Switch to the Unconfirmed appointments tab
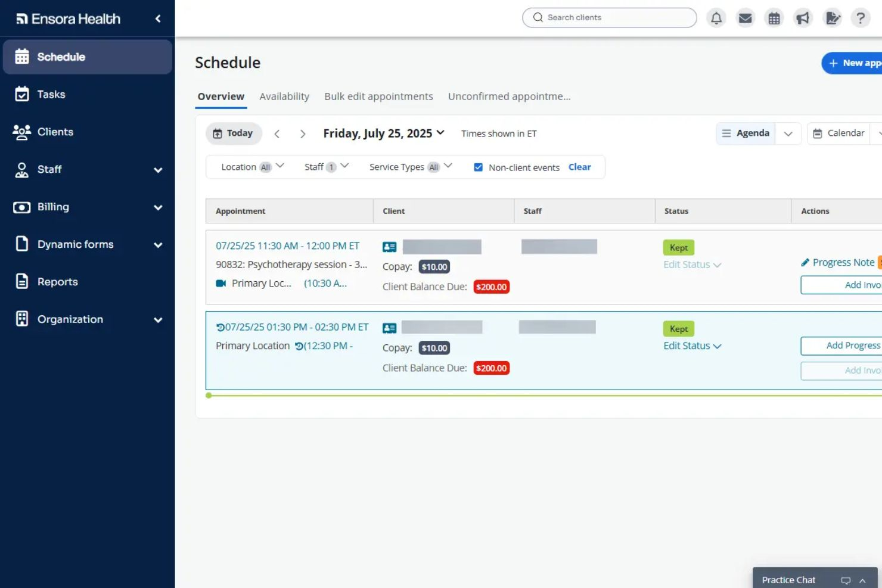The height and width of the screenshot is (588, 882). point(509,97)
